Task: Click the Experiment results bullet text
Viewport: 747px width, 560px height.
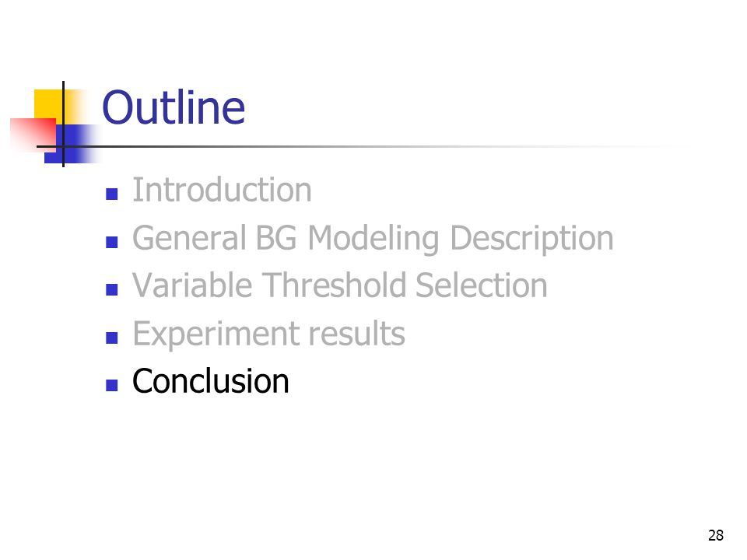Action: (x=268, y=334)
